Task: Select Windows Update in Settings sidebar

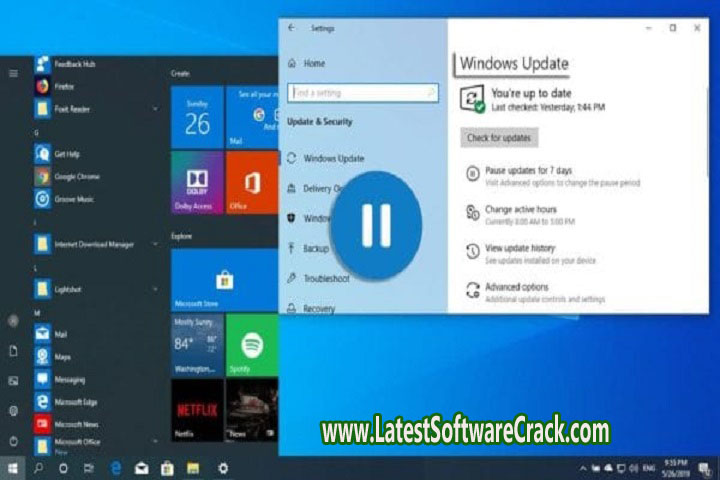Action: (x=333, y=158)
